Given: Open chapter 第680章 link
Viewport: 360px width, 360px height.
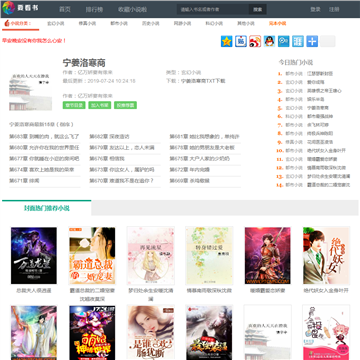Looking at the screenshot, I should coord(44,148).
